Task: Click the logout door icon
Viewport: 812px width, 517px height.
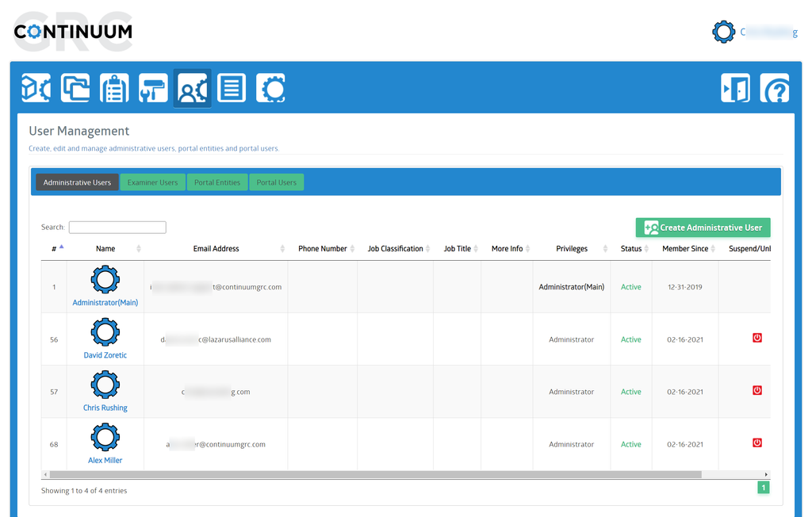Action: point(735,88)
